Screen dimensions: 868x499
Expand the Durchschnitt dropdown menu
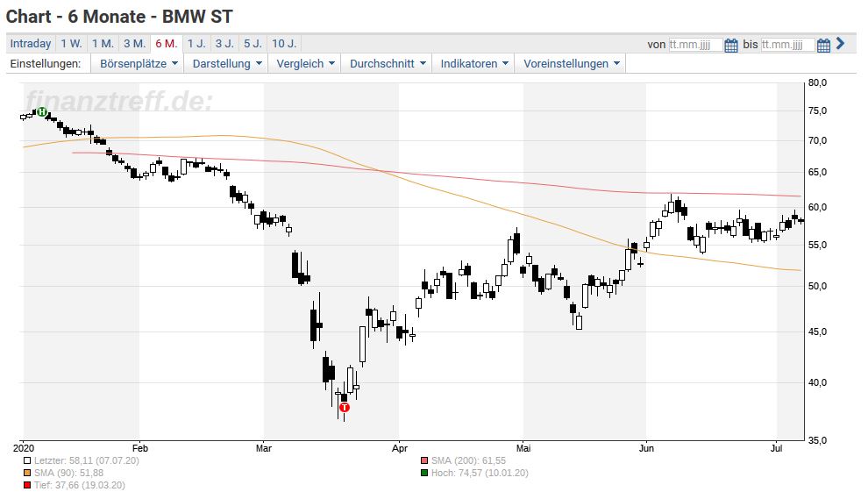(387, 64)
